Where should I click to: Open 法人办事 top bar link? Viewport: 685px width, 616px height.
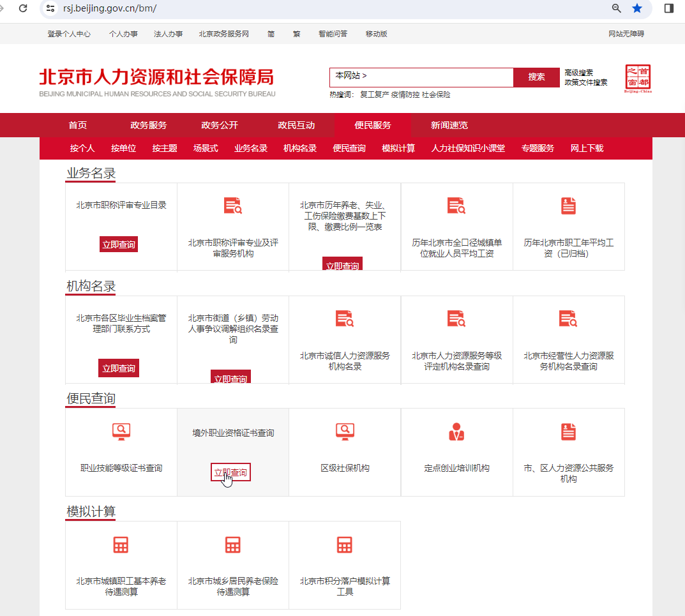168,34
